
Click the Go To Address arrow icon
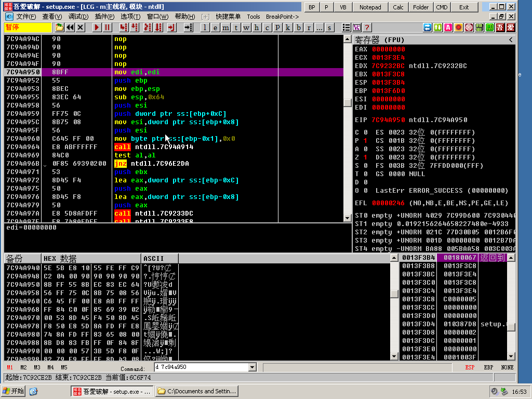coord(188,28)
